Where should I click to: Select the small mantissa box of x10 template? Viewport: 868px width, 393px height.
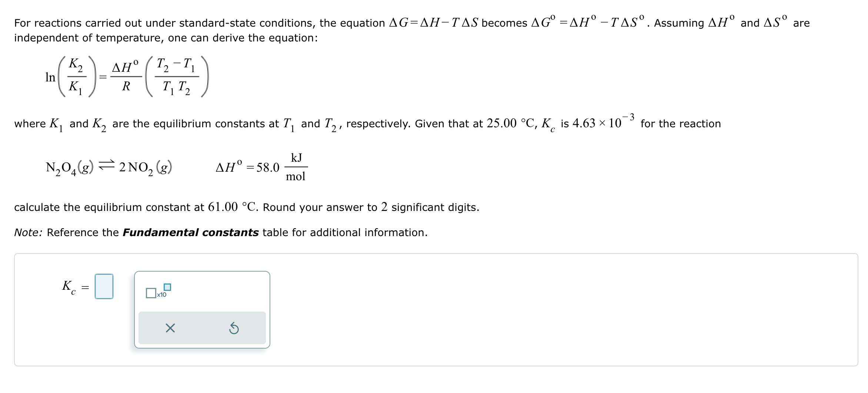pos(151,293)
